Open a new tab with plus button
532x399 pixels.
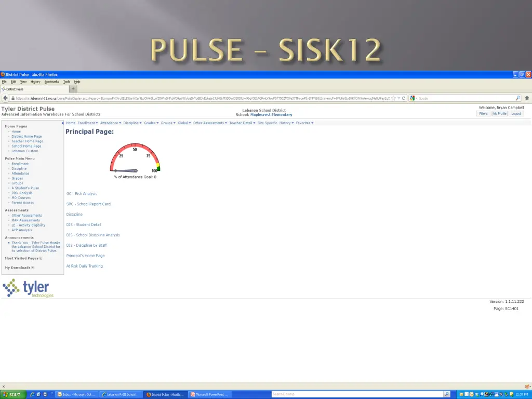pyautogui.click(x=73, y=89)
